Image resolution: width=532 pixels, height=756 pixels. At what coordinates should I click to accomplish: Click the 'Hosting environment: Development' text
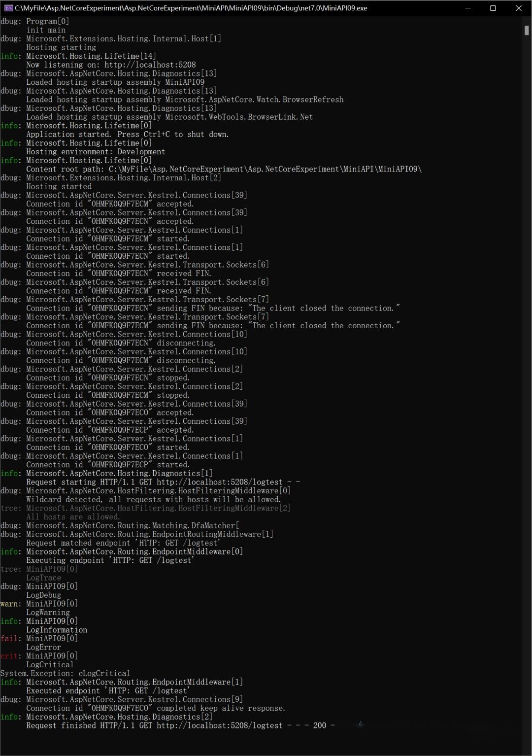click(x=96, y=151)
